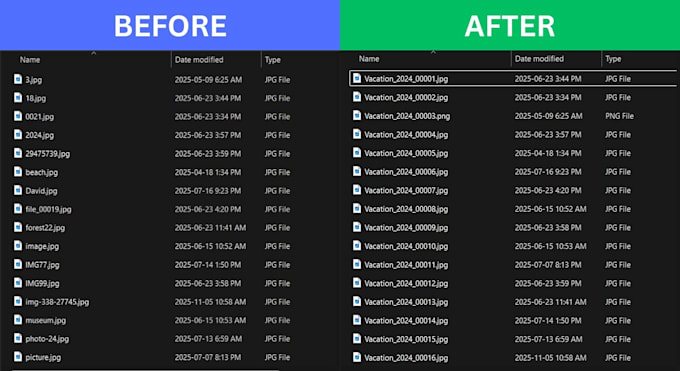Screen dimensions: 680x371
Task: Select the file name Vacation_2024_00005.jpg
Action: [406, 153]
